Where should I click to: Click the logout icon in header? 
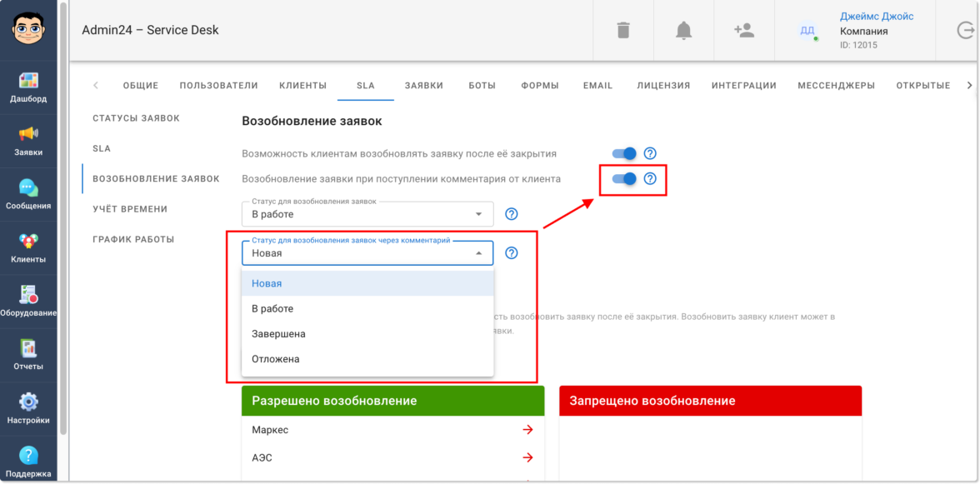967,30
